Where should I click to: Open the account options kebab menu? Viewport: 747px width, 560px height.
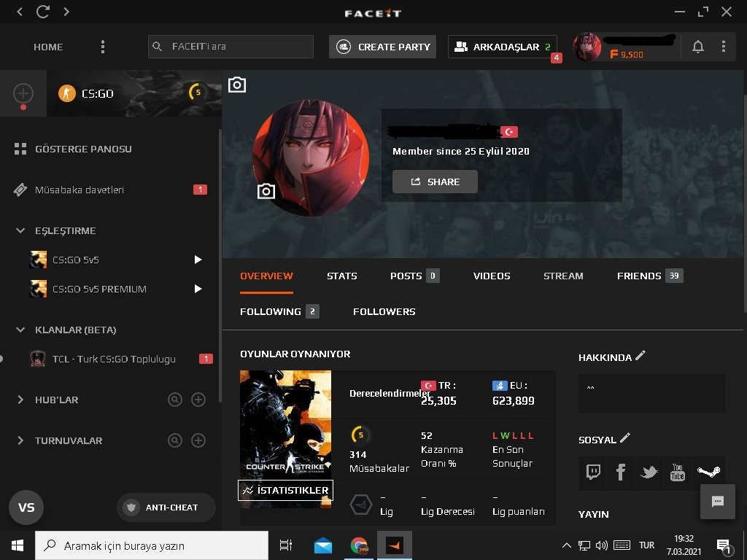coord(724,47)
